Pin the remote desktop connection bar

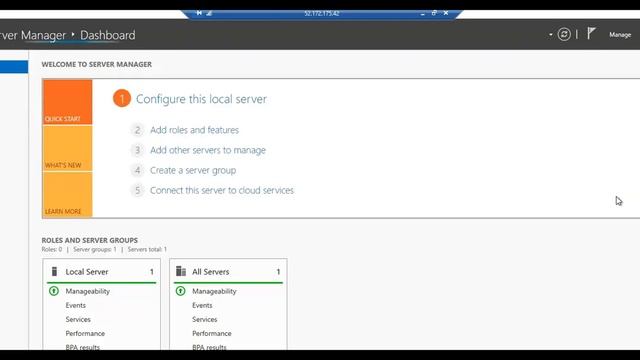[x=199, y=13]
